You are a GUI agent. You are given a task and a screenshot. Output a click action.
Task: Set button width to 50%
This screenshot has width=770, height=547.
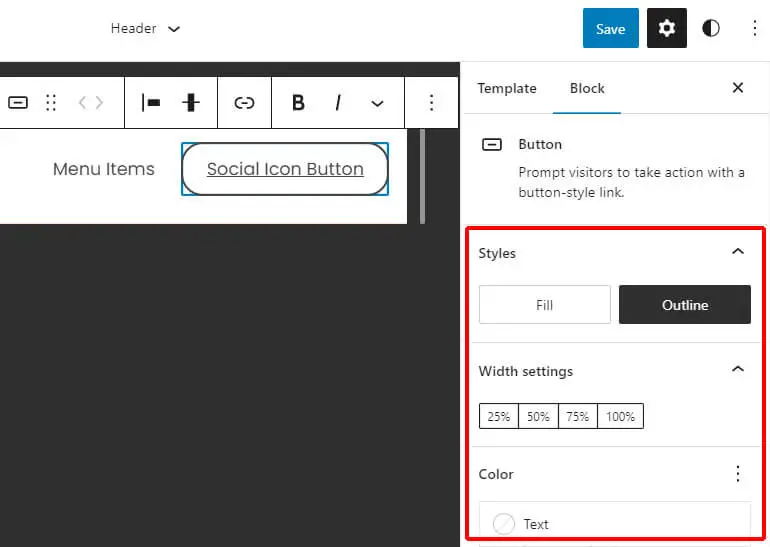538,416
